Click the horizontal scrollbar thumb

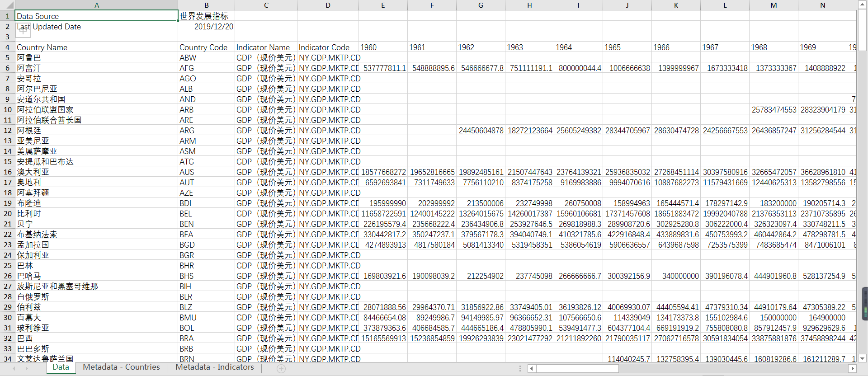pyautogui.click(x=577, y=369)
